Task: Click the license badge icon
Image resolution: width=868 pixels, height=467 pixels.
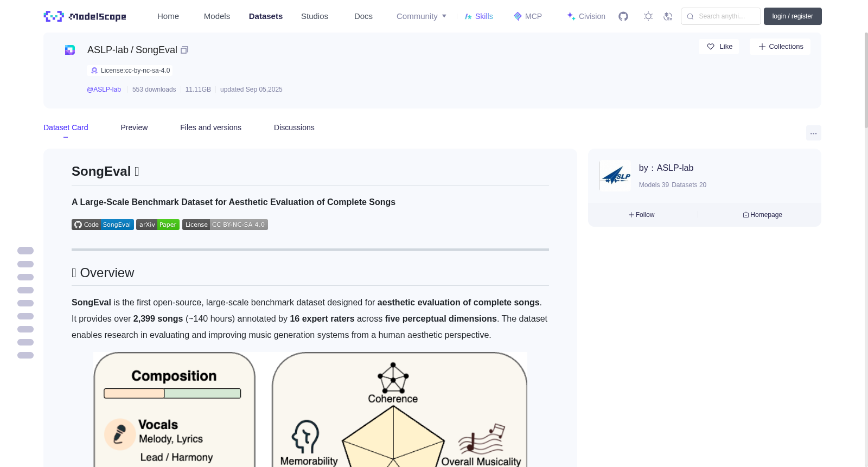Action: pos(94,71)
